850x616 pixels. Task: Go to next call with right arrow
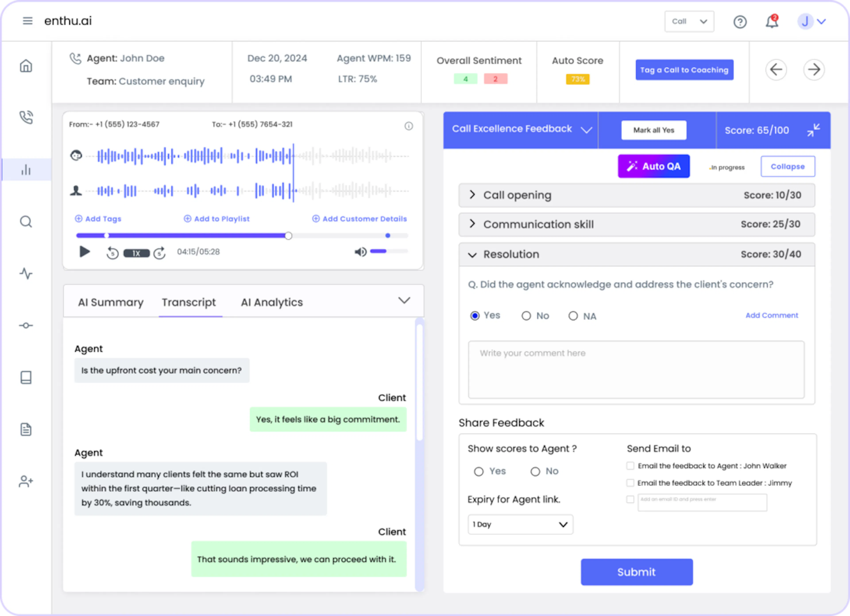point(814,69)
